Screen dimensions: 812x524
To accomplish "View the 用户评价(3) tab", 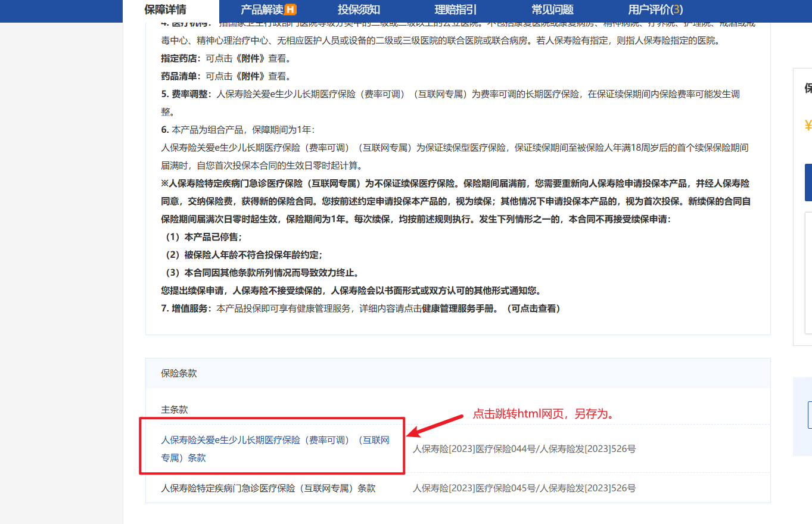I will pos(655,10).
